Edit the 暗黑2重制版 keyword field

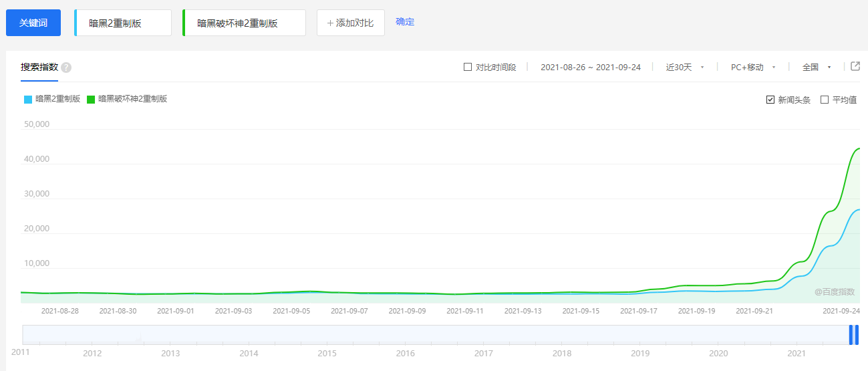click(123, 23)
